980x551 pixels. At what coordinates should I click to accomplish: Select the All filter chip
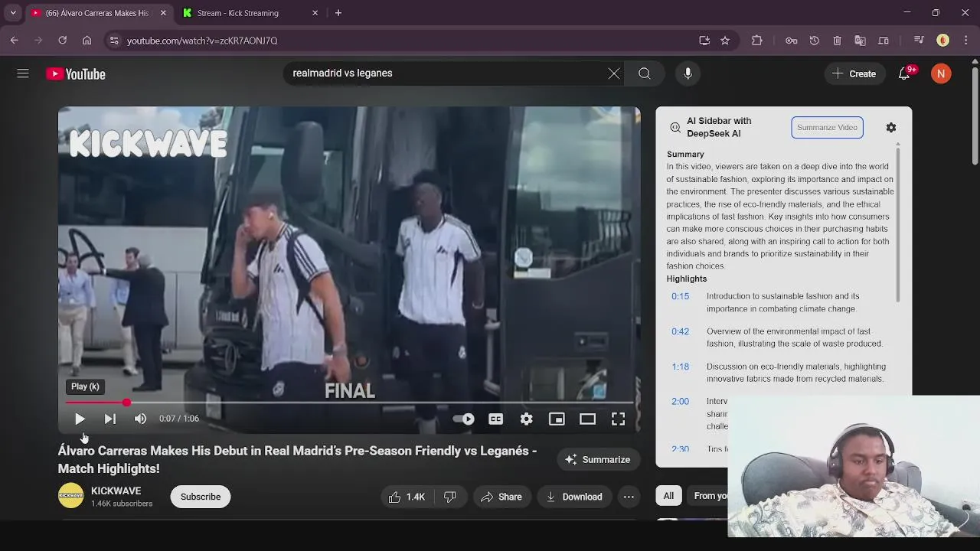pyautogui.click(x=668, y=496)
